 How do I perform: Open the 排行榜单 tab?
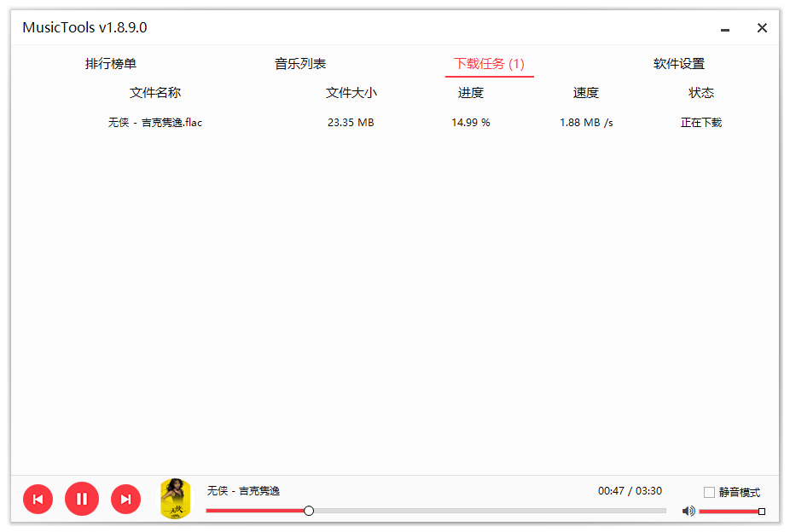111,64
